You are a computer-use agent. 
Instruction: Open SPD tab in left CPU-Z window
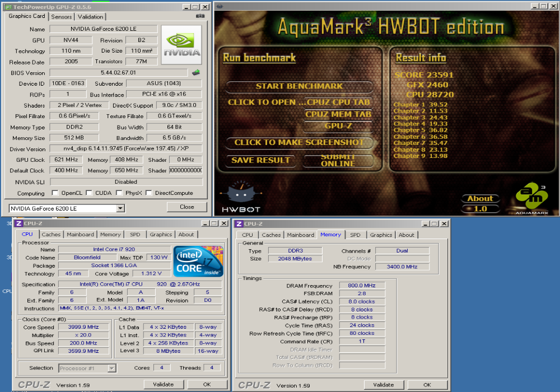135,235
